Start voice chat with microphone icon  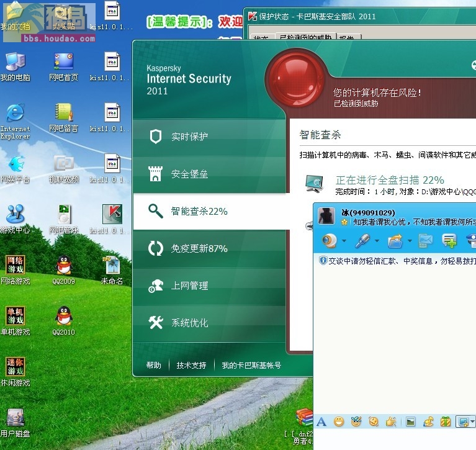point(362,241)
